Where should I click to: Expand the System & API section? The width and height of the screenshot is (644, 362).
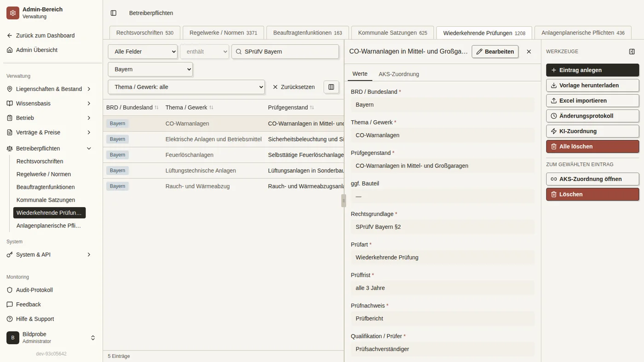coord(50,255)
